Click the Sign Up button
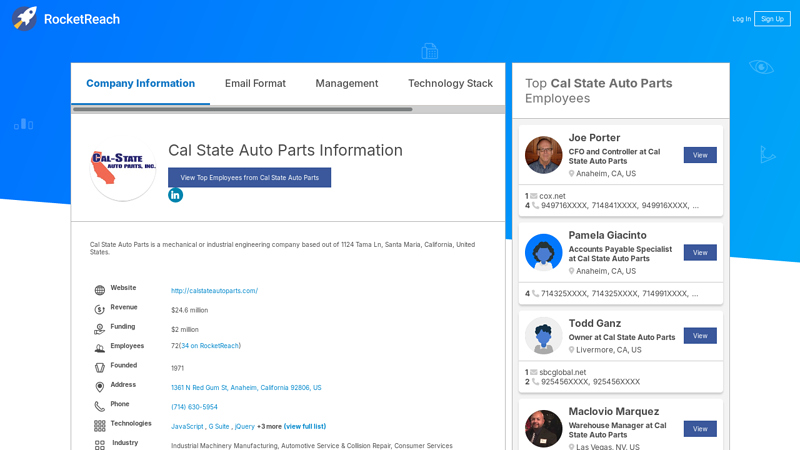Viewport: 800px width, 450px height. pos(772,19)
